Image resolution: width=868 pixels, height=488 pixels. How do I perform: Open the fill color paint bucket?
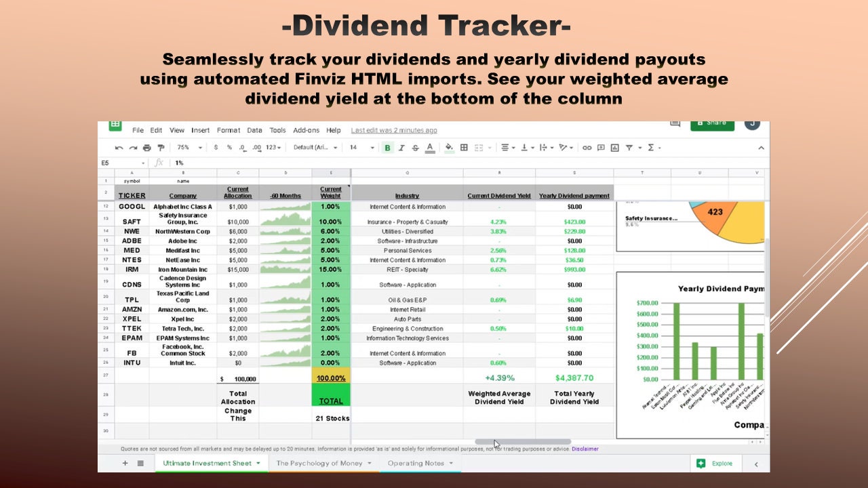pyautogui.click(x=449, y=148)
